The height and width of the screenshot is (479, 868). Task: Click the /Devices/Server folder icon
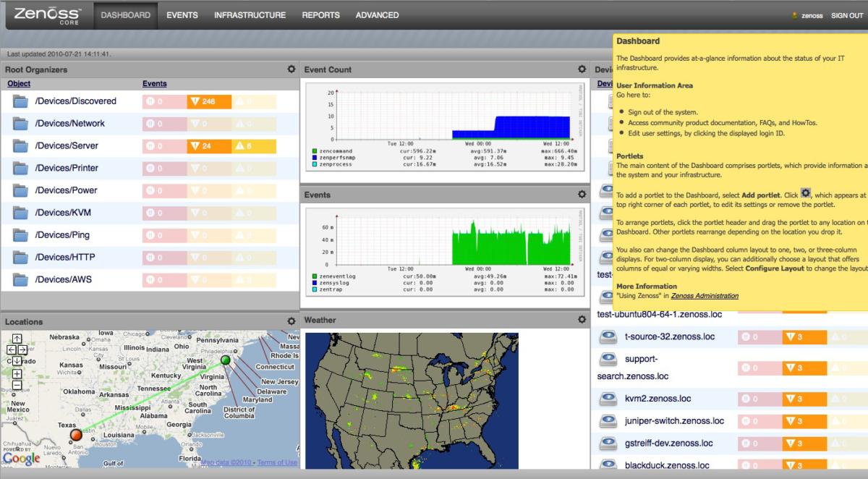pos(20,146)
